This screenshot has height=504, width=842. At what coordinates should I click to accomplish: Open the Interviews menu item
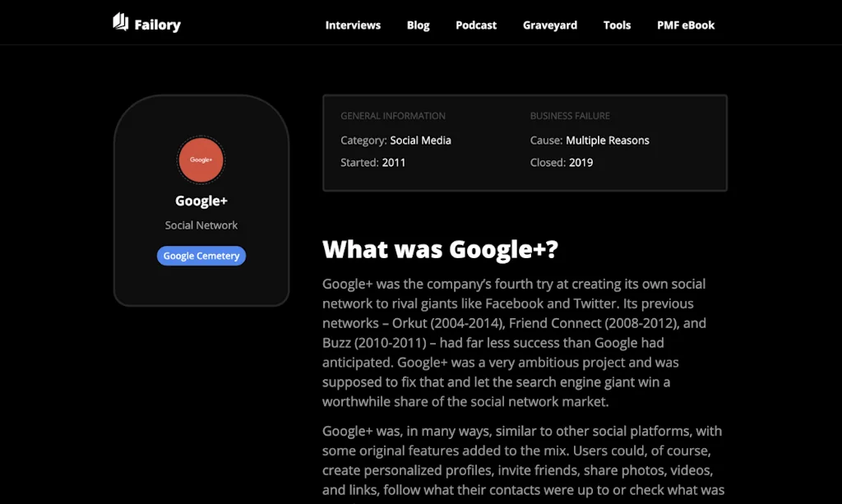coord(353,25)
